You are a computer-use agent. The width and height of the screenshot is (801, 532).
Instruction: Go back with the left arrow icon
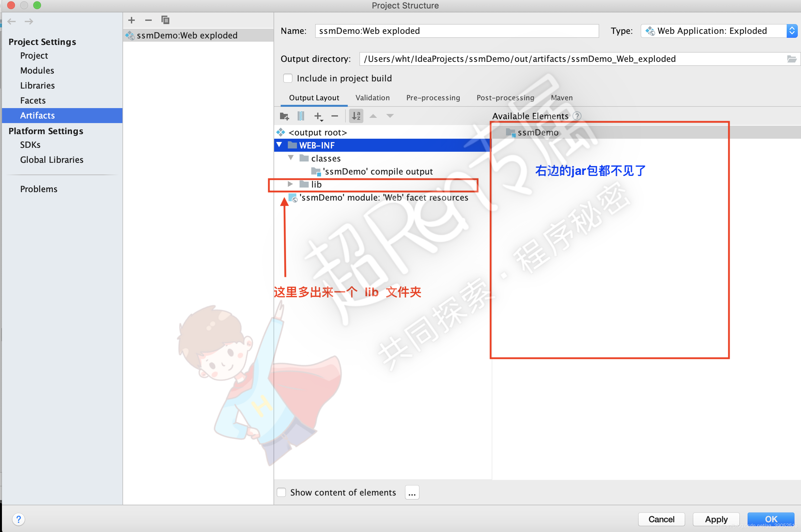click(x=11, y=21)
